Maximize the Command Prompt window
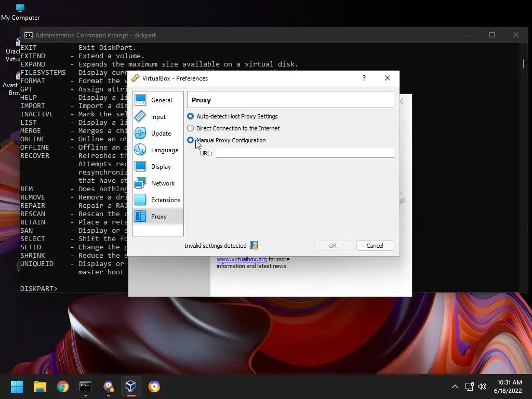 click(492, 35)
